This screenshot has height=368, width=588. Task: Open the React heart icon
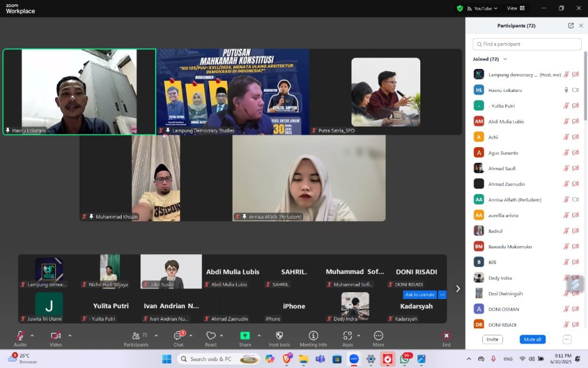(x=211, y=336)
